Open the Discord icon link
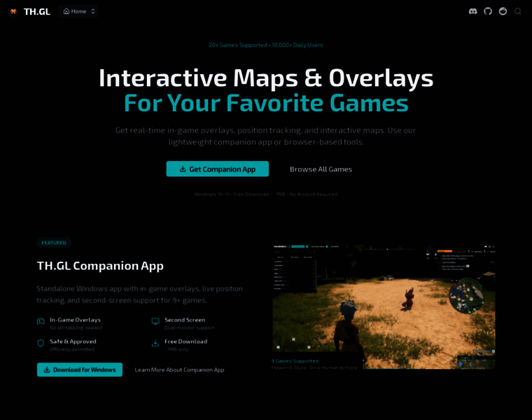Viewport: 532px width, 420px height. [x=472, y=11]
